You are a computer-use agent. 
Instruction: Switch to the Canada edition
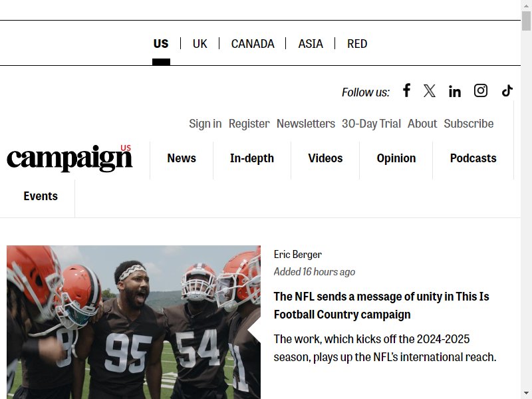tap(253, 44)
